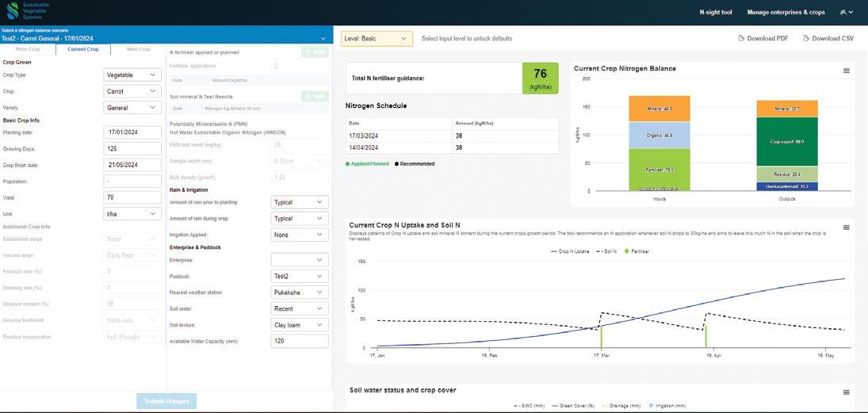Open the rain prior to planting dropdown

(300, 202)
